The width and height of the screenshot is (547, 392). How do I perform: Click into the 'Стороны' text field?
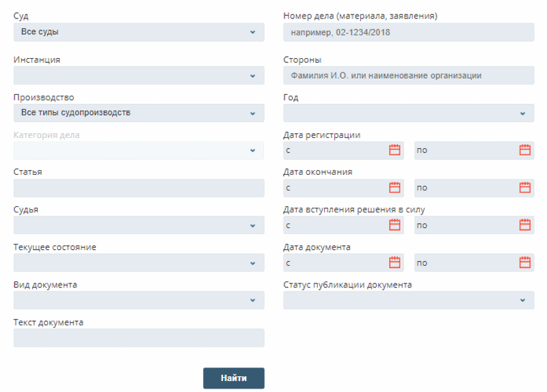pyautogui.click(x=408, y=76)
